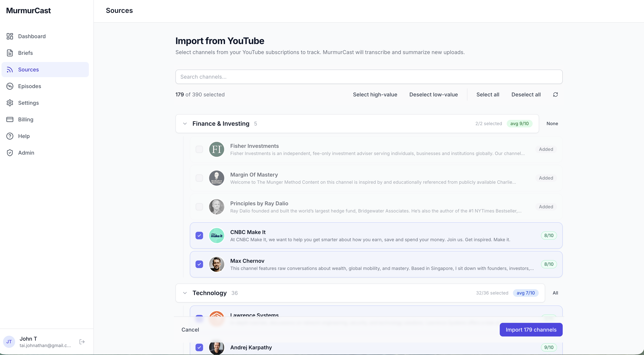Screen dimensions: 644x355
Task: Click the Admin shield icon
Action: pyautogui.click(x=10, y=153)
